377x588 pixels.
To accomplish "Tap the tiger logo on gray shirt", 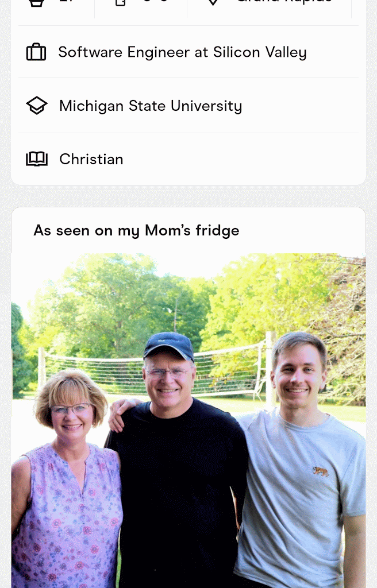I will [320, 471].
